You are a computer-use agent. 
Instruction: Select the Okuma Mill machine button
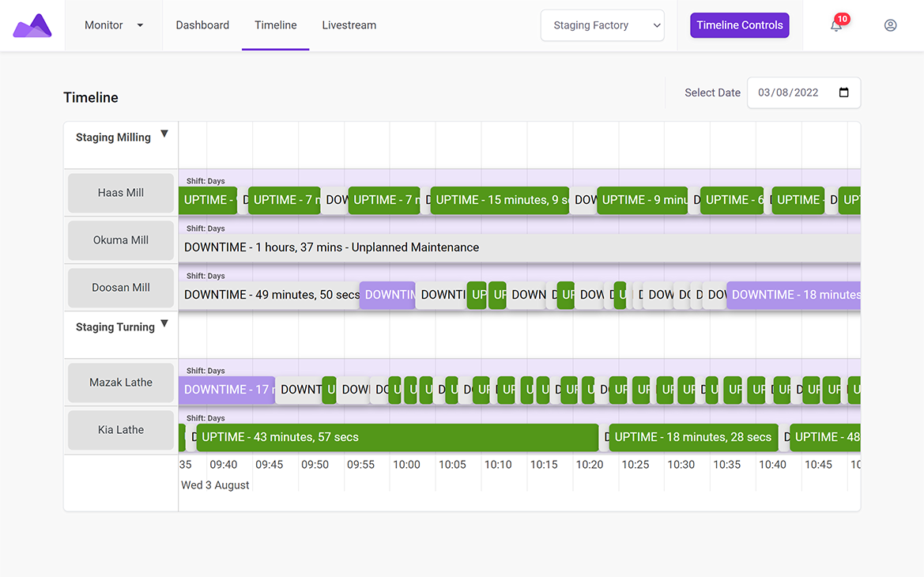pos(121,240)
